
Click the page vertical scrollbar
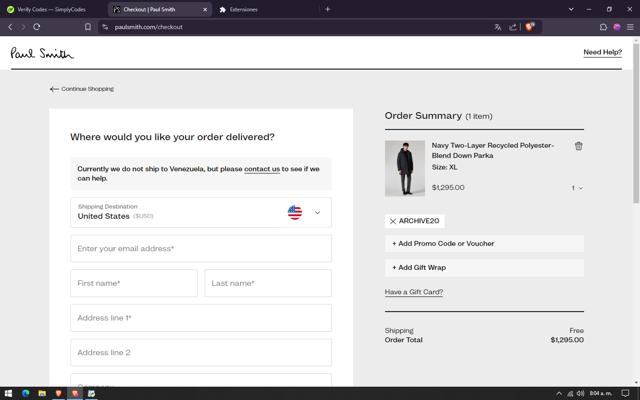coord(636,122)
